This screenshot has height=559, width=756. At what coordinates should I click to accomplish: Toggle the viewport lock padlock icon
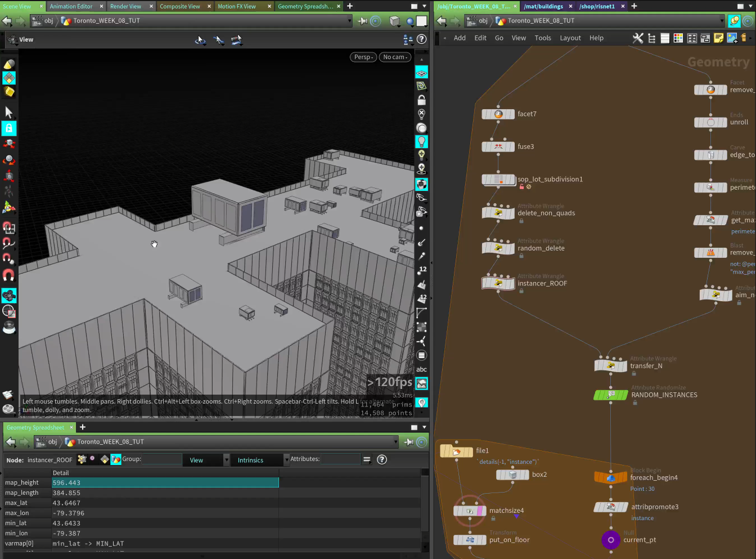(422, 100)
